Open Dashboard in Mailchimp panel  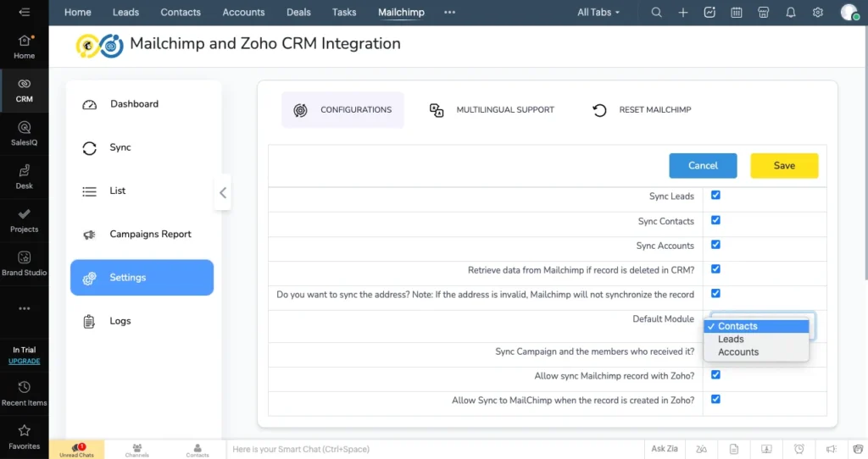pyautogui.click(x=142, y=104)
